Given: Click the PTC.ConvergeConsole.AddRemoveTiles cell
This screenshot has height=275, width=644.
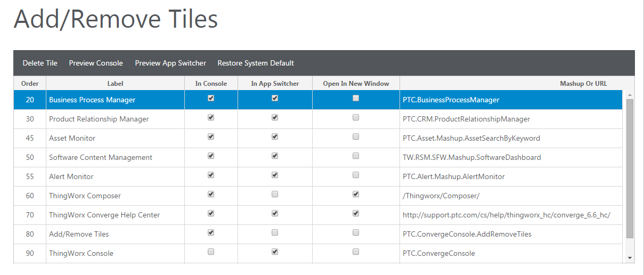Looking at the screenshot, I should pyautogui.click(x=511, y=234).
